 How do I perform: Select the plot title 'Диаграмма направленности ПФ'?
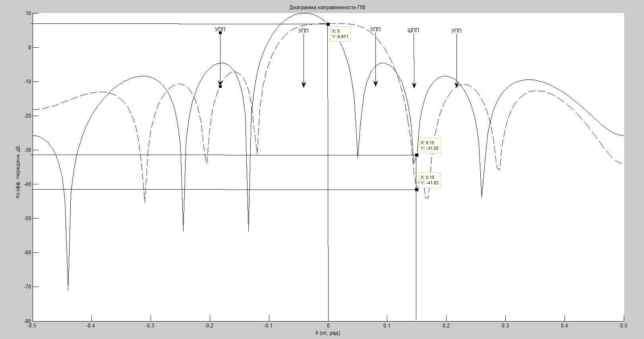[x=327, y=7]
